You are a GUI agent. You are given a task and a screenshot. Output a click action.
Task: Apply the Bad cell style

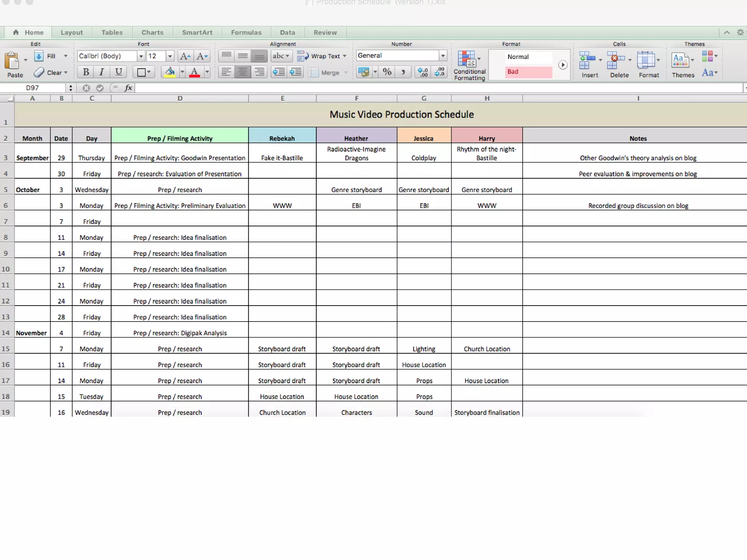coord(528,72)
